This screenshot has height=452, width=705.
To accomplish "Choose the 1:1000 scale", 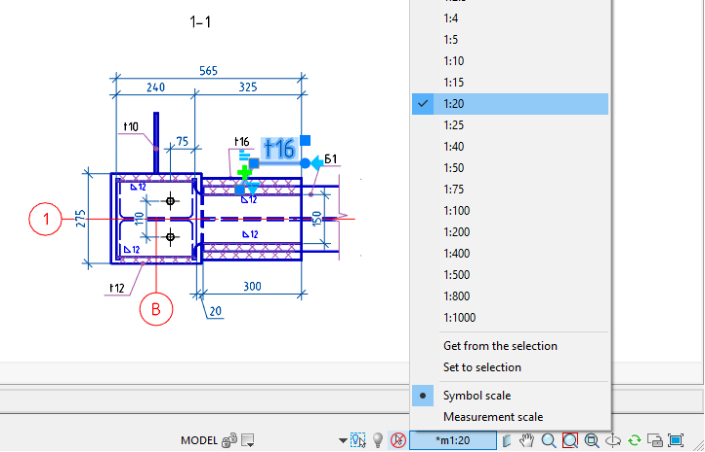I will 510,318.
